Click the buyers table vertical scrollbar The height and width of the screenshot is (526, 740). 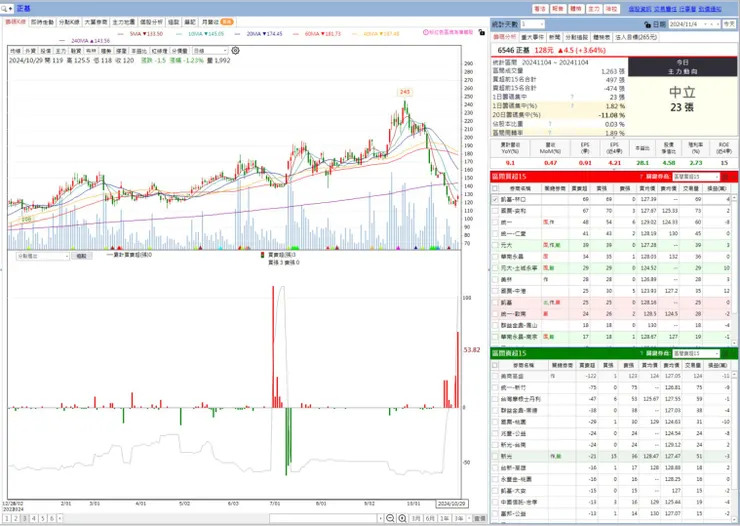734,269
